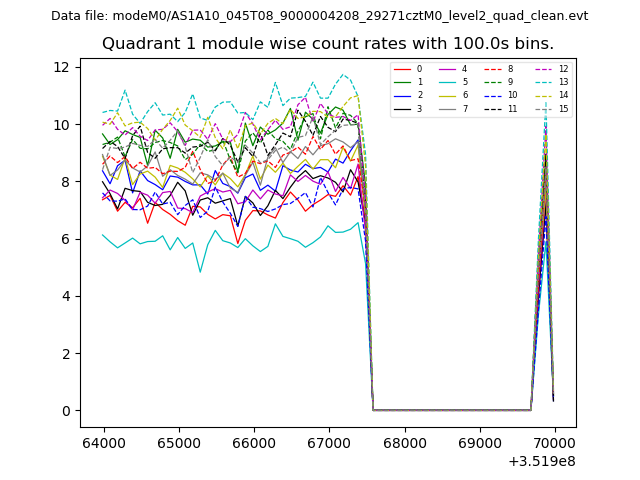Viewport: 640px width, 480px height.
Task: Click the y-axis tick label 6
Action: click(x=66, y=239)
